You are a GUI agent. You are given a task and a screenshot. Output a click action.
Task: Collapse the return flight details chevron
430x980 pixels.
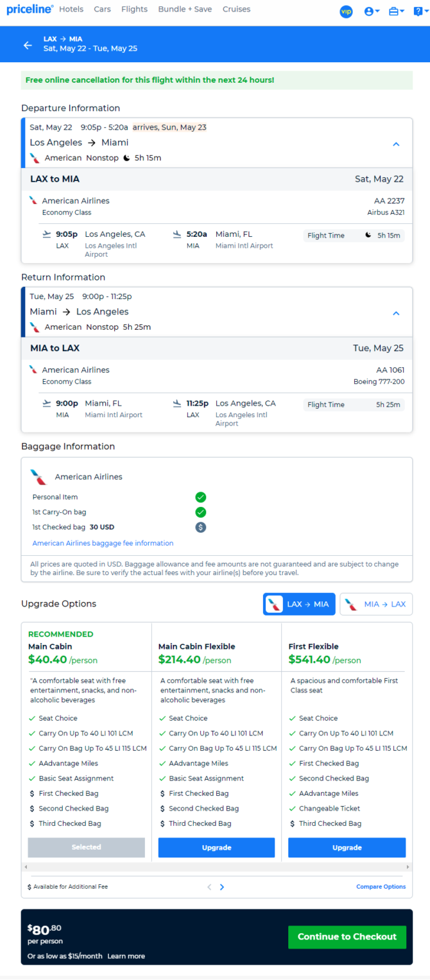(x=396, y=313)
